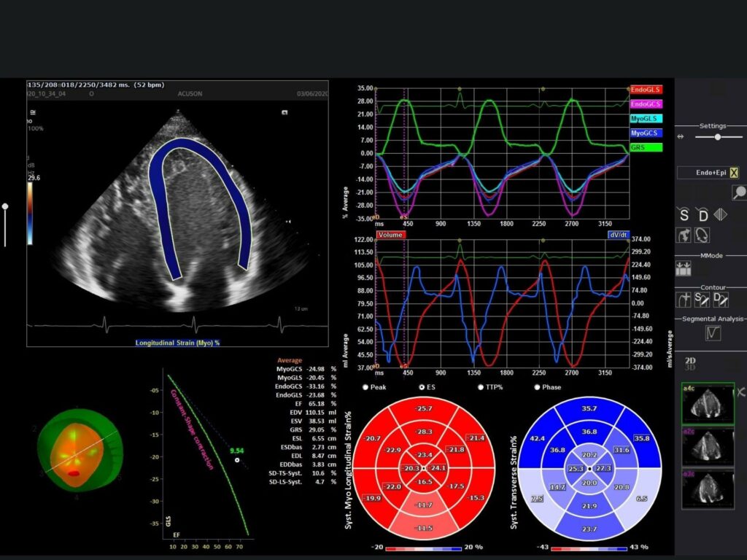The height and width of the screenshot is (560, 747).
Task: Click the magnifier zoom icon
Action: click(x=739, y=192)
